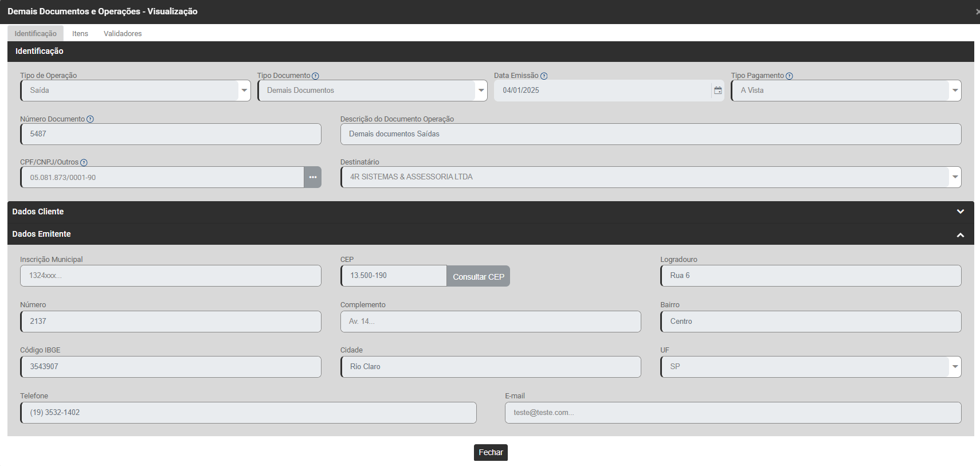Open the UF state dropdown
This screenshot has width=980, height=466.
(955, 367)
